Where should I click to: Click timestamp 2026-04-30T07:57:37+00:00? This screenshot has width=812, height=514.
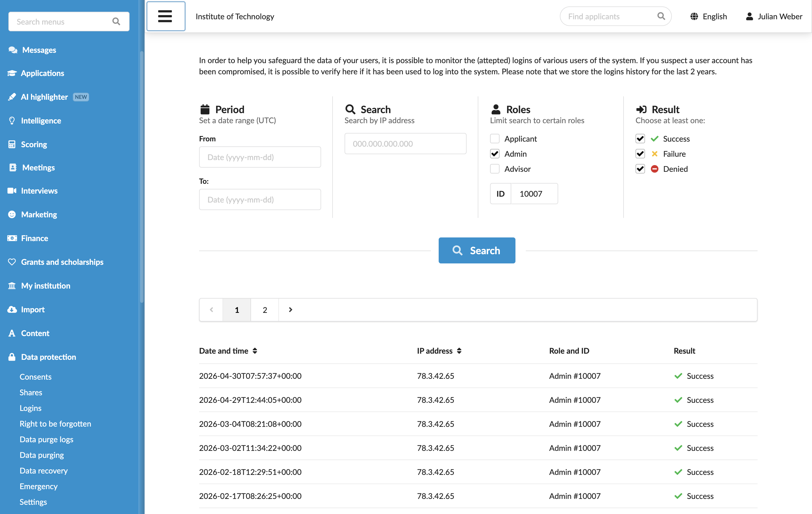click(250, 376)
